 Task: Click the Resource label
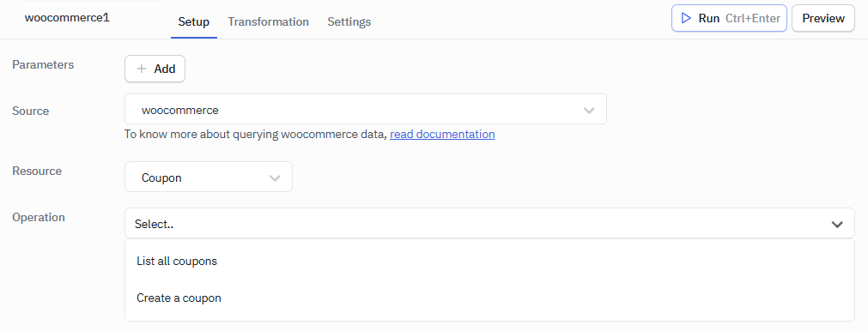pos(37,171)
